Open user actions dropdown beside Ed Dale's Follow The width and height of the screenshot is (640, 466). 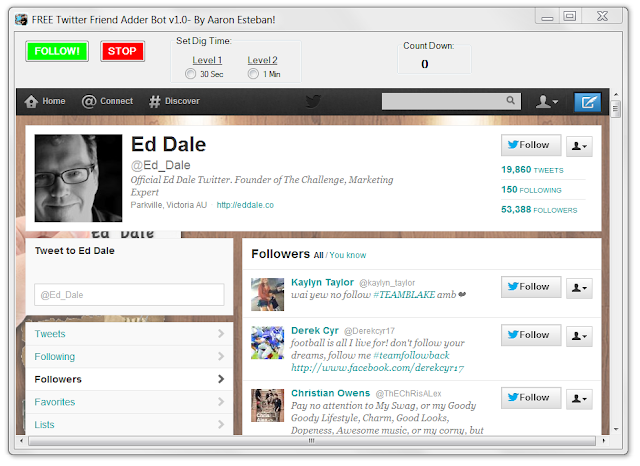(x=579, y=146)
